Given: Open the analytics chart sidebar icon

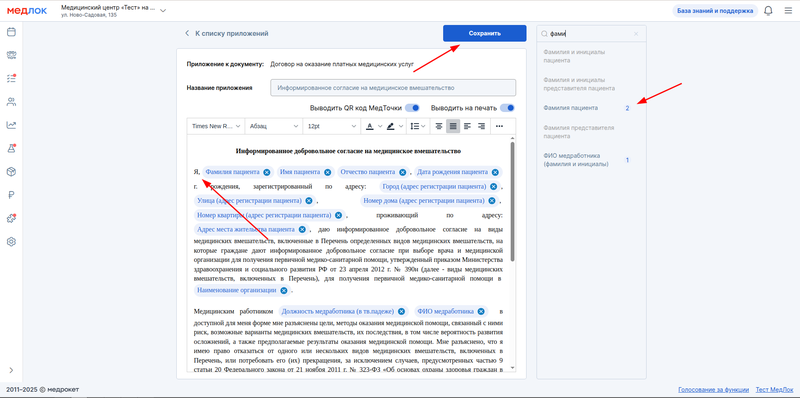Looking at the screenshot, I should (x=11, y=125).
